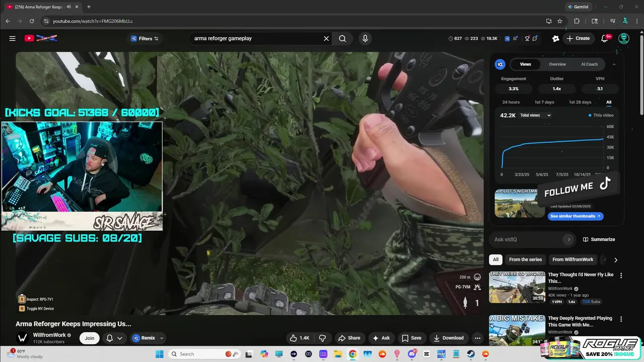Click the address bar URL

(93, 21)
